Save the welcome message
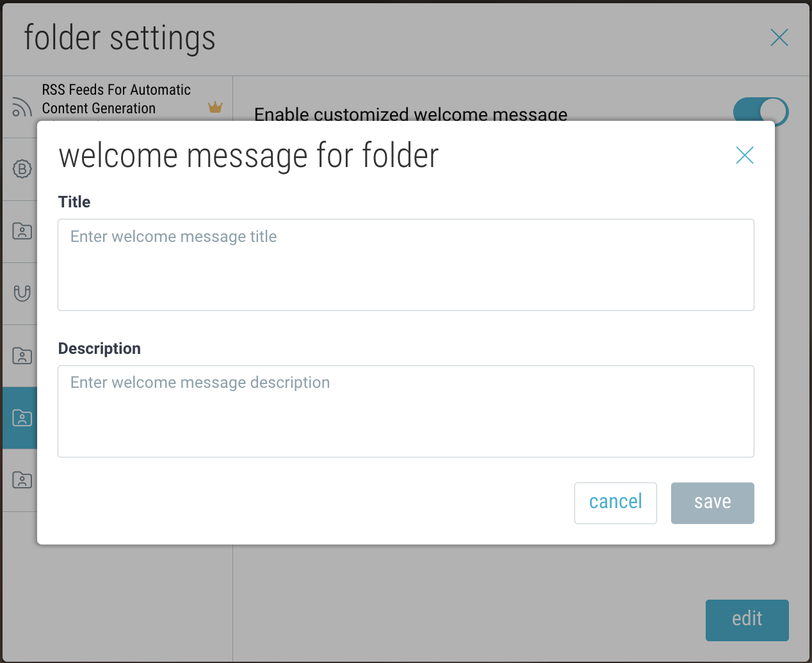The width and height of the screenshot is (812, 663). click(712, 503)
